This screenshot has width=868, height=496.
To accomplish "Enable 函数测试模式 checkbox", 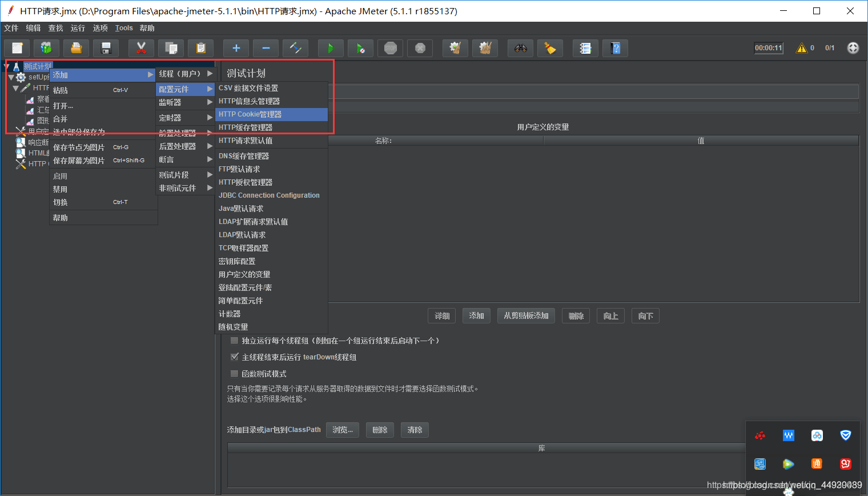I will click(234, 373).
